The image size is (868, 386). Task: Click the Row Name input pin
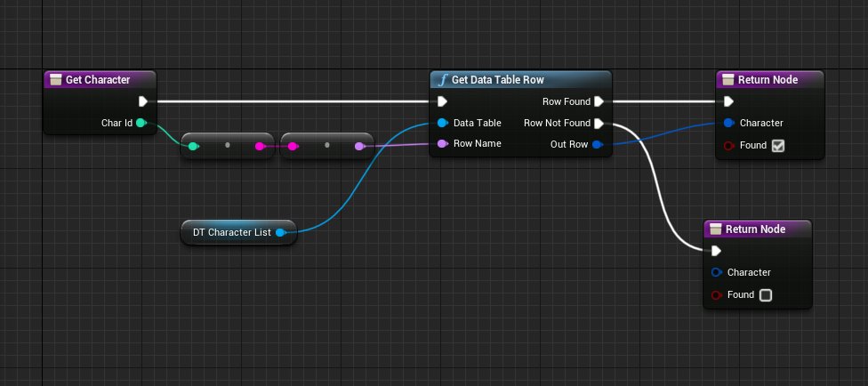pyautogui.click(x=442, y=143)
